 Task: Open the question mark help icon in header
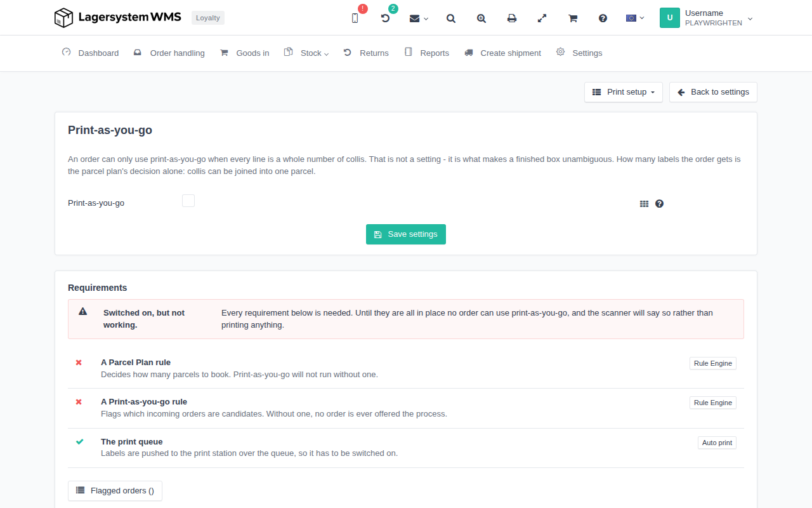pyautogui.click(x=603, y=18)
